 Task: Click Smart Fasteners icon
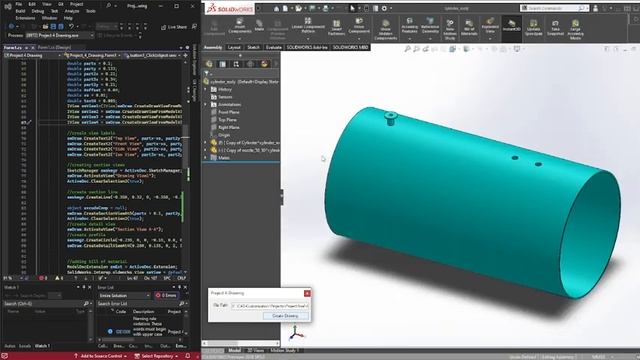[x=336, y=28]
